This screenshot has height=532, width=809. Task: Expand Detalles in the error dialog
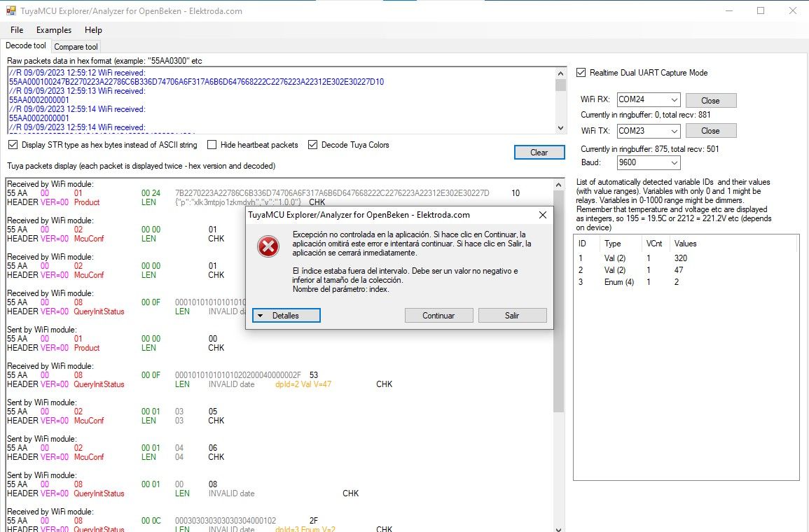tap(286, 316)
